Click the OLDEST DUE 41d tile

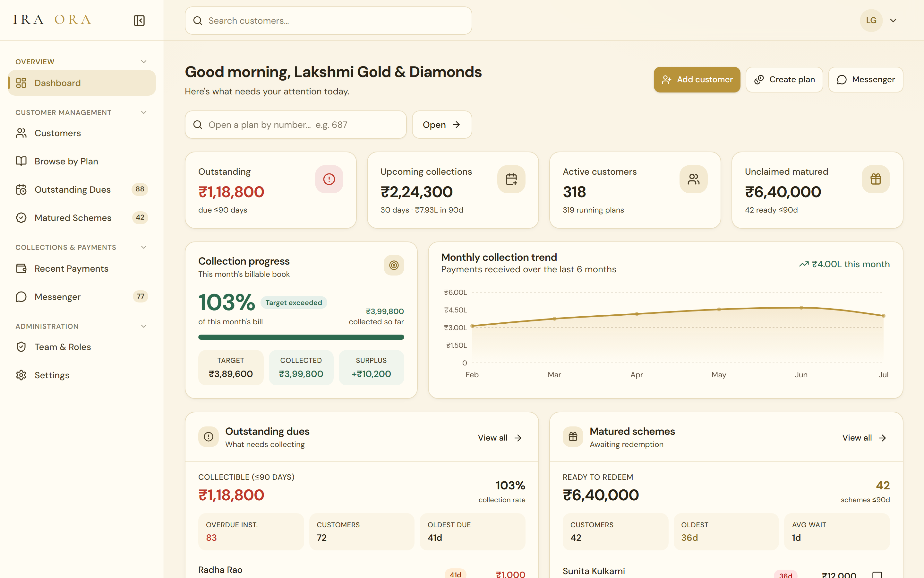click(x=472, y=532)
